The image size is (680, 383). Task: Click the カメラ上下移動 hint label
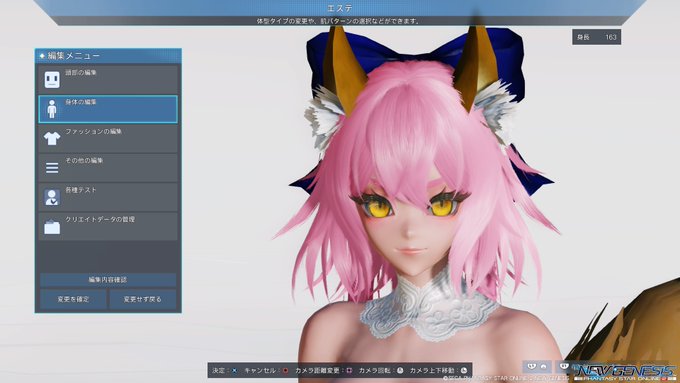click(x=432, y=371)
